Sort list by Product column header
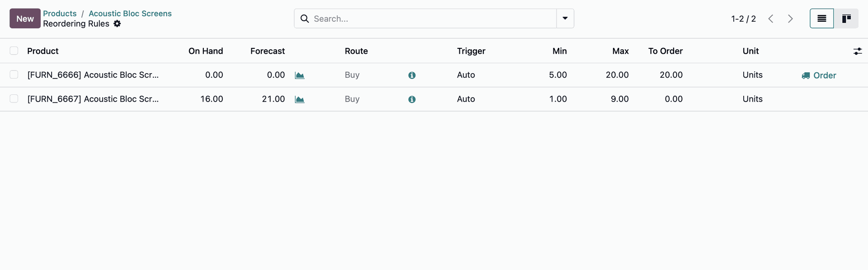Screen dimensions: 868x270 pos(43,51)
